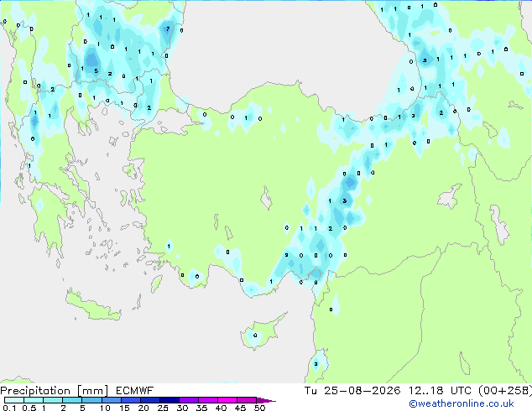The height and width of the screenshot is (411, 532).
Task: Click the 10–15 mm legend color swatch
Action: 112,400
